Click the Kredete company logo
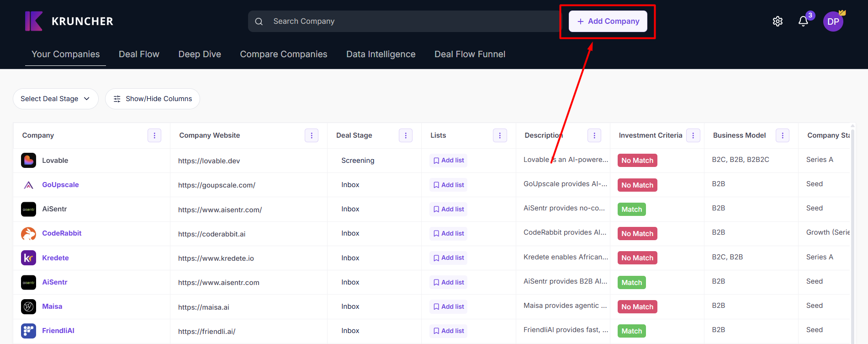This screenshot has height=344, width=868. (x=28, y=258)
